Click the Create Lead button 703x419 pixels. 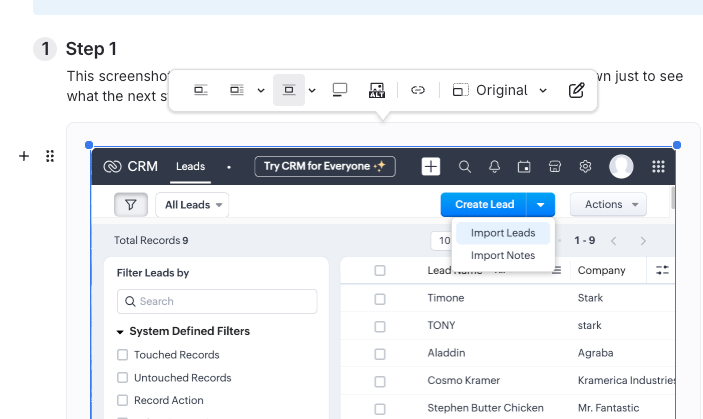pos(484,205)
